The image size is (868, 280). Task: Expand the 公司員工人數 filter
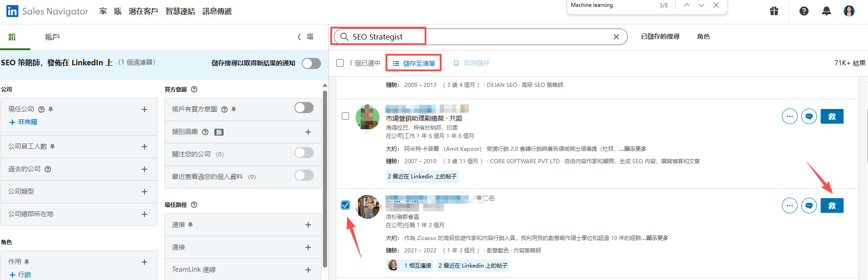click(144, 147)
